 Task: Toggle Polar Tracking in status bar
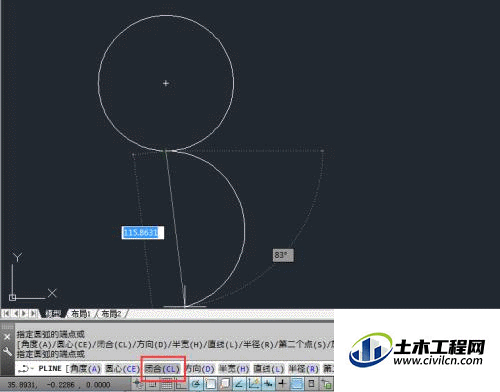click(x=196, y=384)
